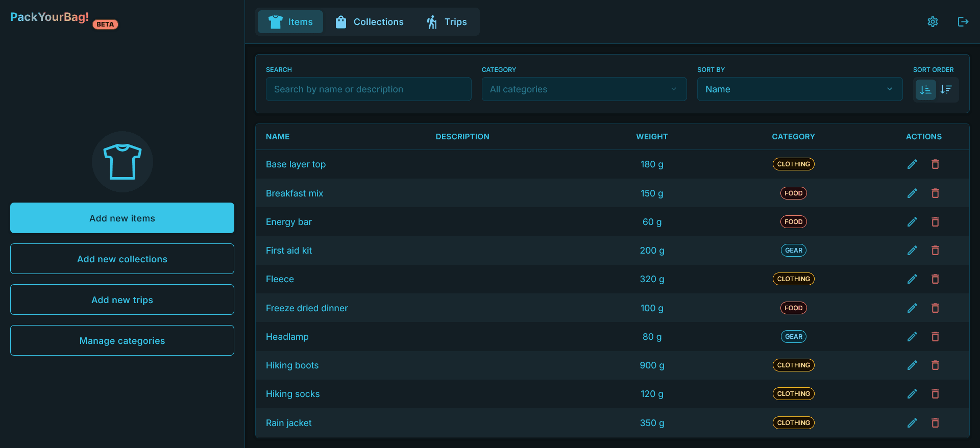Click the Freeze dried dinner name
This screenshot has height=448, width=980.
point(307,308)
